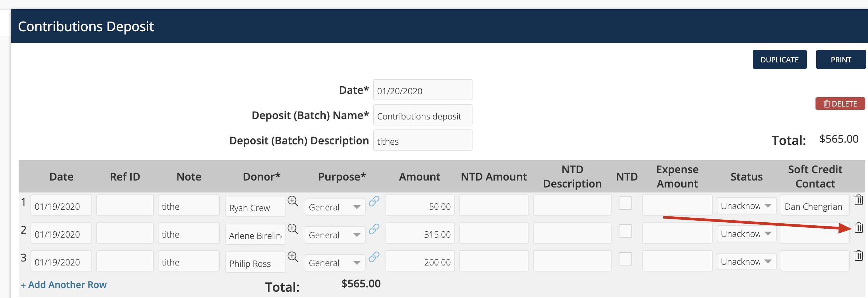The image size is (868, 298).
Task: Click Ref ID field in row 2
Action: click(x=125, y=233)
